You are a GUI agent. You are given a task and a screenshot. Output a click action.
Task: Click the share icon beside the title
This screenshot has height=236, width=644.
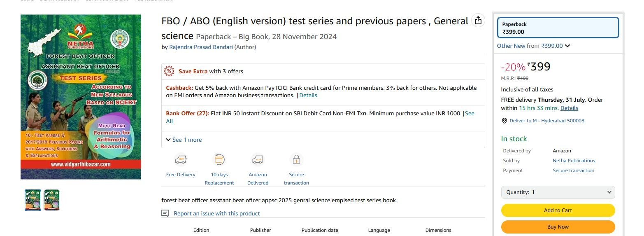click(478, 21)
